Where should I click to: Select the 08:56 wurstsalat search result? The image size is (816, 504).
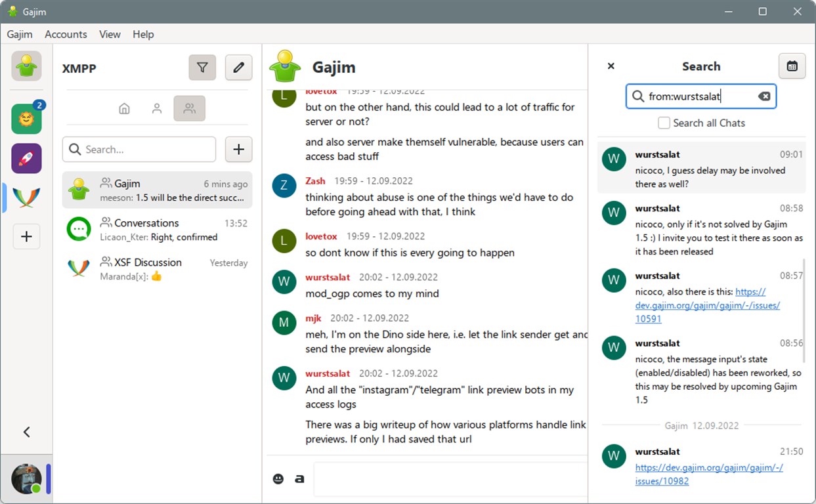click(701, 371)
